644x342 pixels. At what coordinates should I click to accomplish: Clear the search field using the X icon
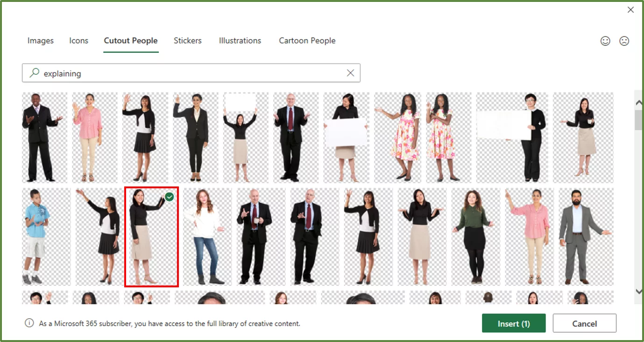pos(350,73)
